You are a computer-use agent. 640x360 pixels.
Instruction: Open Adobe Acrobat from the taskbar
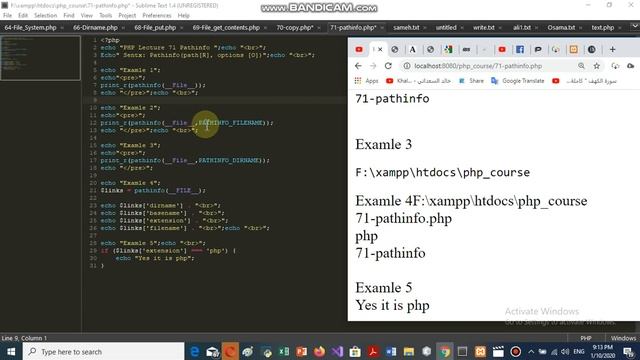coord(373,351)
